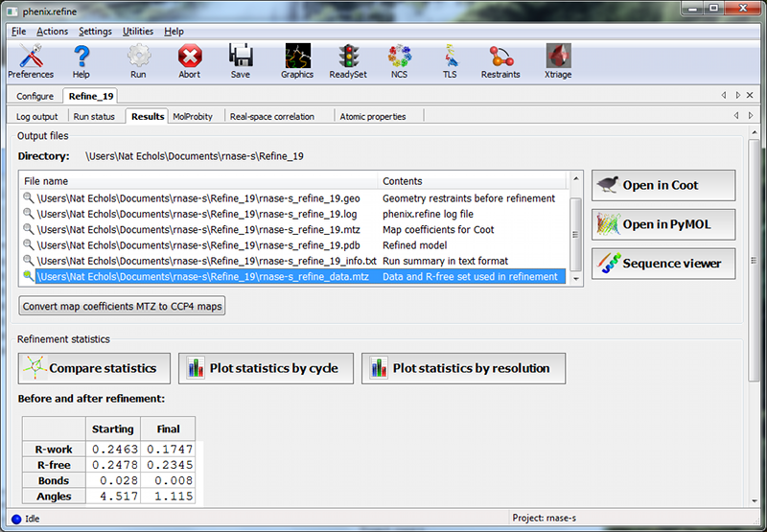Click magnifier icon beside rnase-s_refine_19.log
767x532 pixels.
click(29, 215)
